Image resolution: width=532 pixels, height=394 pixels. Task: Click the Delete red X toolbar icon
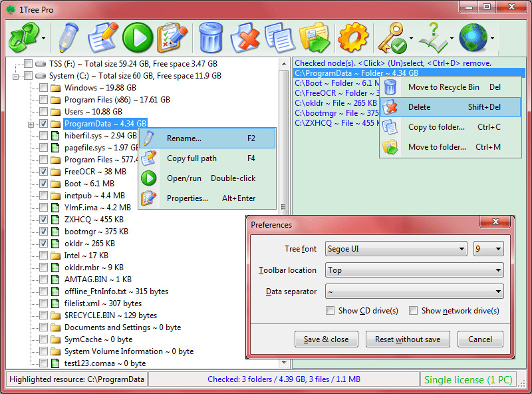tap(245, 37)
